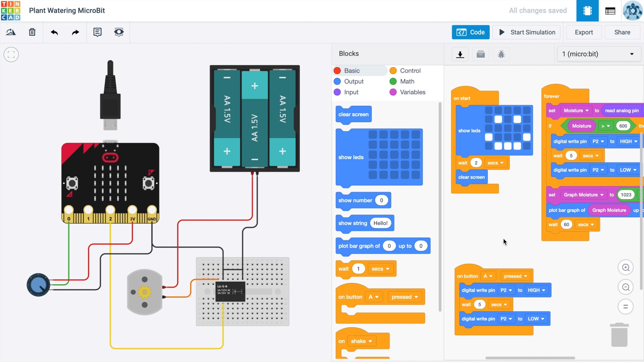Toggle the 3D viewer mode button top right
The height and width of the screenshot is (362, 644).
click(x=587, y=10)
